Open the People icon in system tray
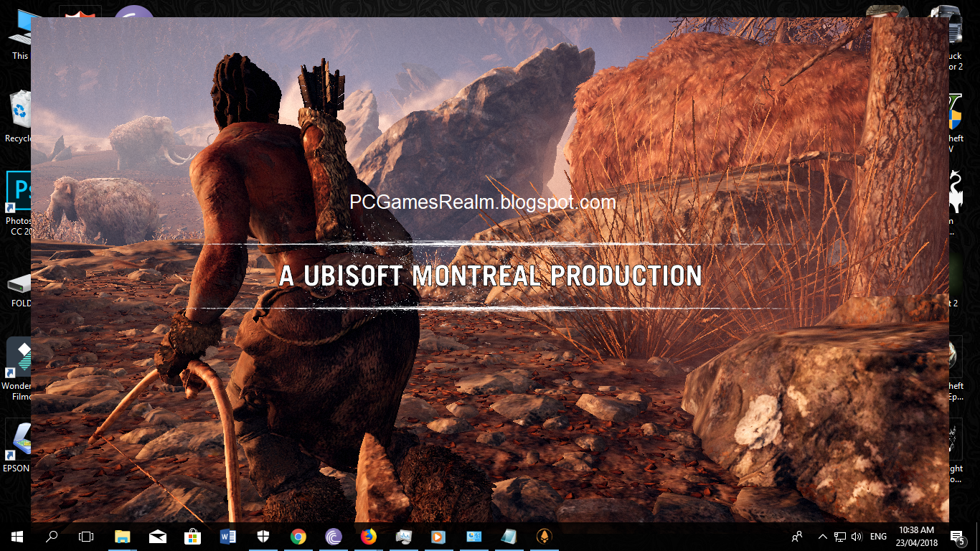980x551 pixels. tap(797, 536)
